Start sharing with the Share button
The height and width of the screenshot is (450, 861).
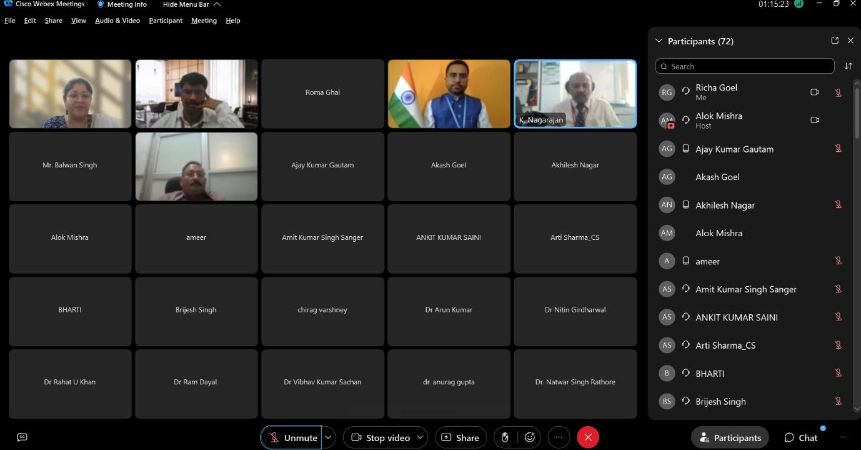(x=460, y=437)
